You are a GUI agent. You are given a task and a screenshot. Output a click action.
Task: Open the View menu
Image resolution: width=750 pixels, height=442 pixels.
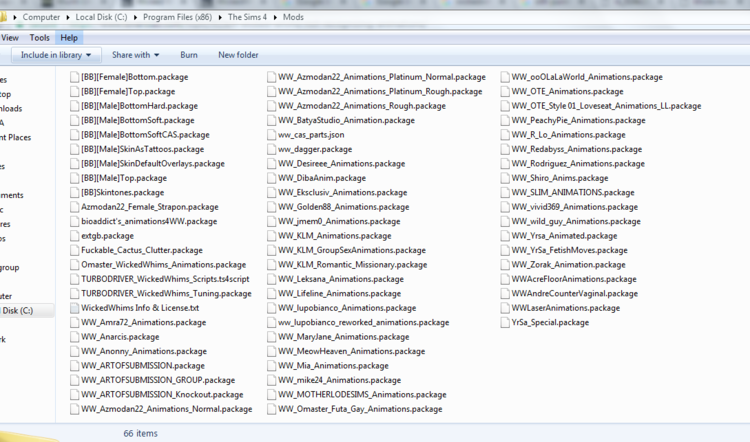[10, 38]
